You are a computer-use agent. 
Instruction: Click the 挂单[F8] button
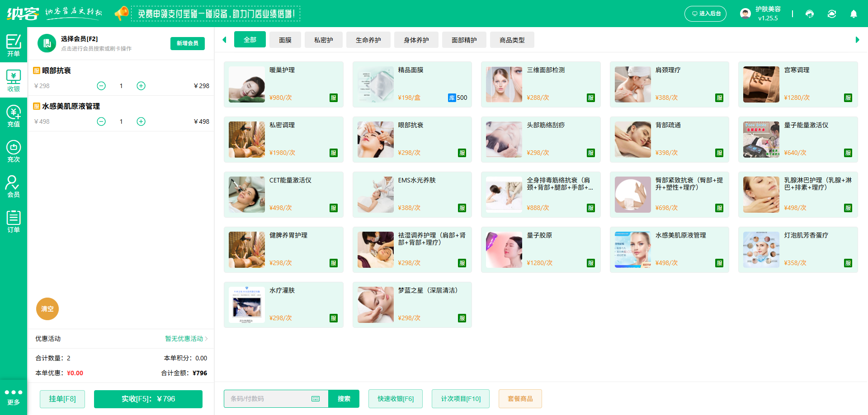tap(62, 399)
